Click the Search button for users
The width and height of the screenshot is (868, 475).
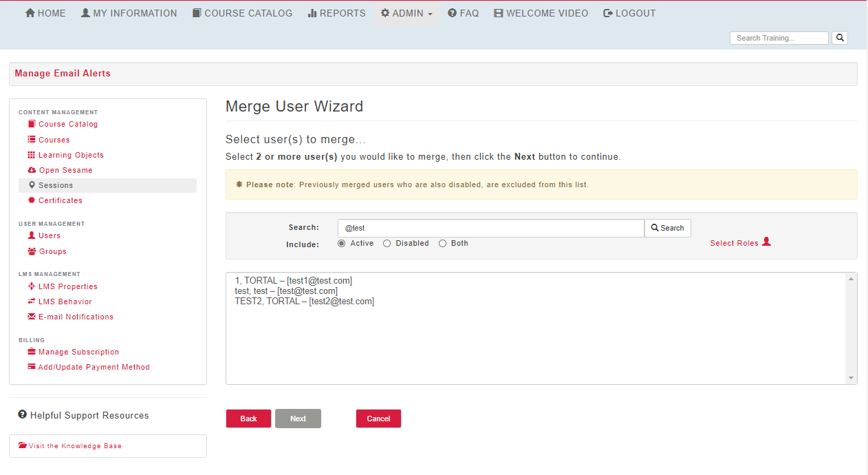click(667, 228)
